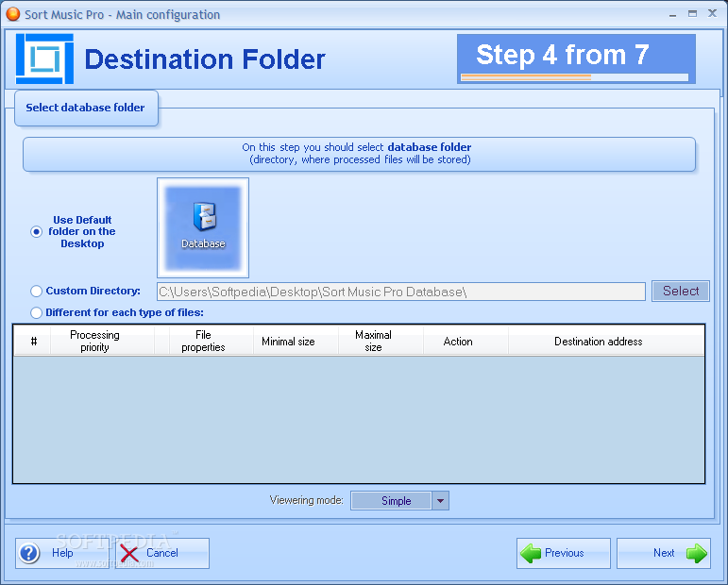
Task: Click the Select directory button
Action: [681, 291]
